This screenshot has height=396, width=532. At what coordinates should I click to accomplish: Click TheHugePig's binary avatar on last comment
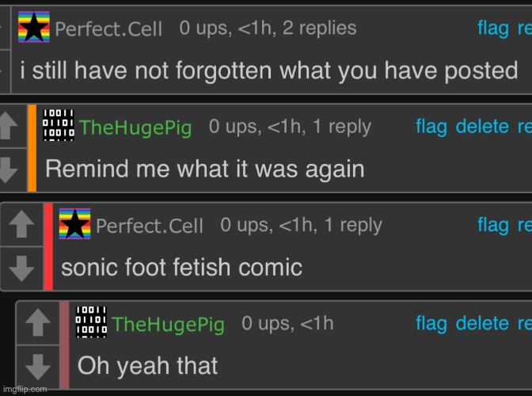(90, 322)
